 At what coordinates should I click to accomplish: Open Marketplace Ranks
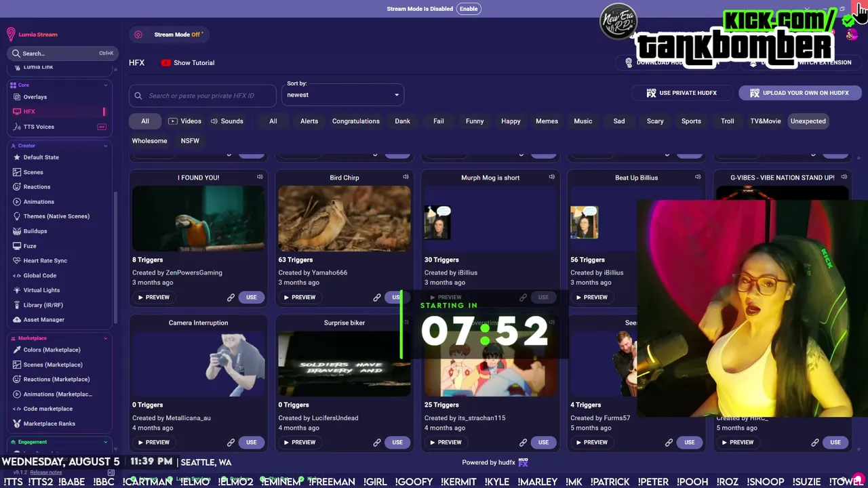pos(49,424)
